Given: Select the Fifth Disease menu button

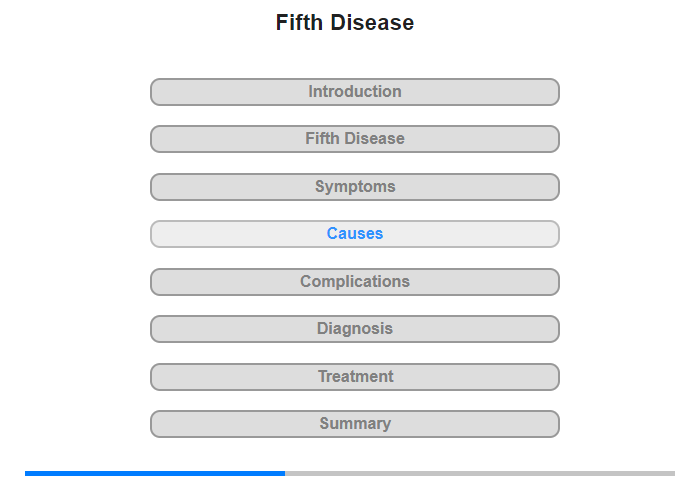Looking at the screenshot, I should point(355,139).
